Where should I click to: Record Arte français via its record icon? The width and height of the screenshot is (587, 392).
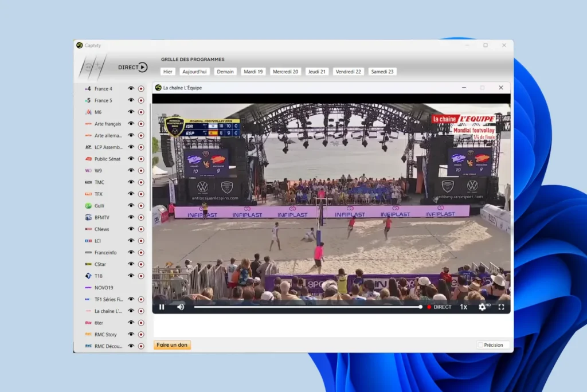[x=141, y=124]
